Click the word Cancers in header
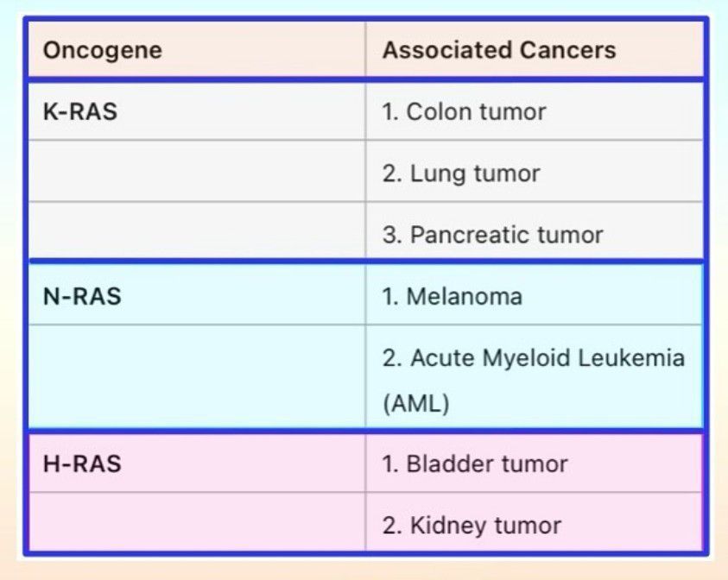Image resolution: width=728 pixels, height=580 pixels. coord(576,50)
